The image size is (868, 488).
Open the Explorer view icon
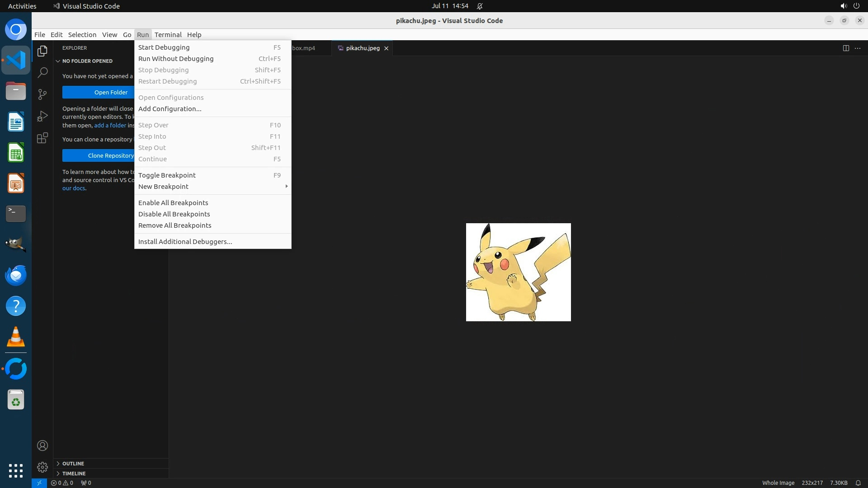42,51
